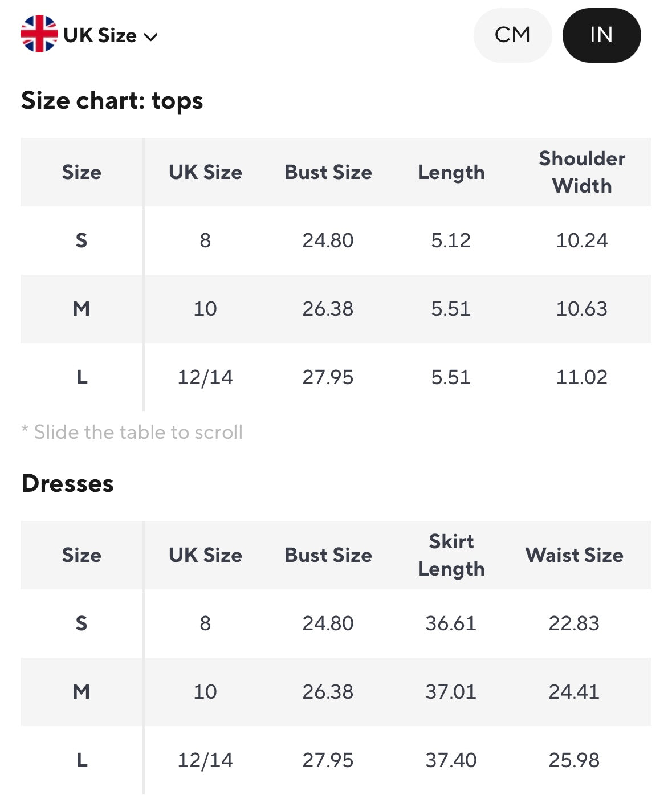Click the tops Length column header
The image size is (672, 795).
(x=451, y=172)
